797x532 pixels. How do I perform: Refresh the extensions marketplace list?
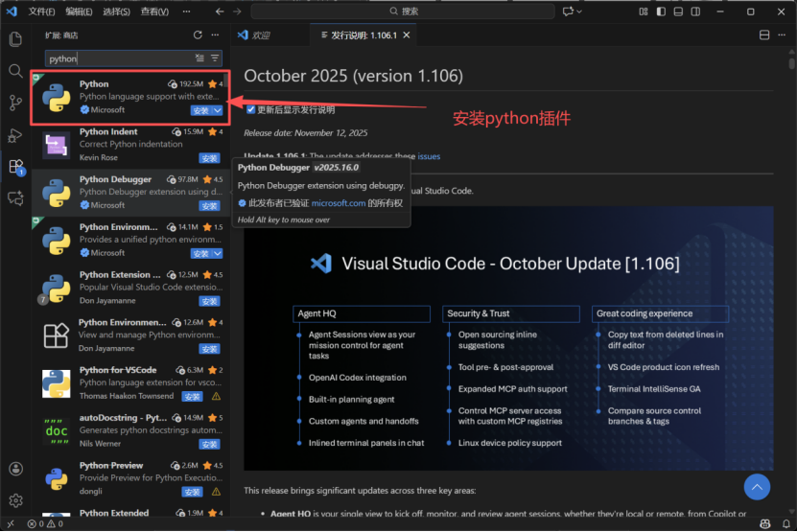pos(198,35)
